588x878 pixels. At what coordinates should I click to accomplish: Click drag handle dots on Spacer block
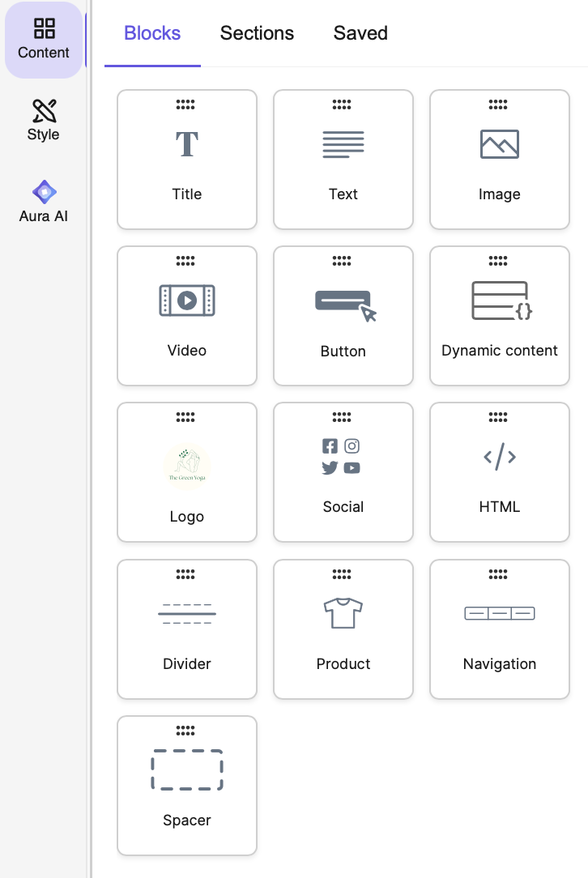(x=185, y=731)
